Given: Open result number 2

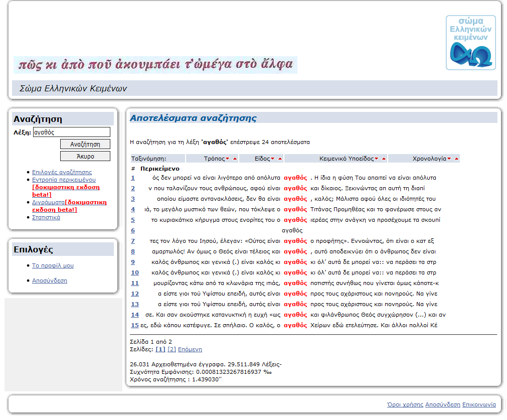Looking at the screenshot, I should [133, 188].
